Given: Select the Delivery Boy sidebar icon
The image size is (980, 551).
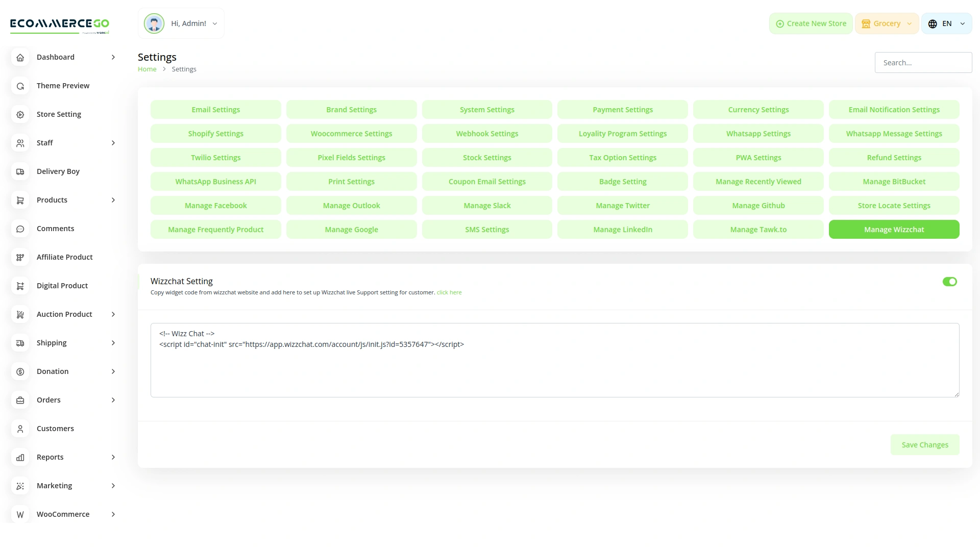Looking at the screenshot, I should pyautogui.click(x=20, y=171).
